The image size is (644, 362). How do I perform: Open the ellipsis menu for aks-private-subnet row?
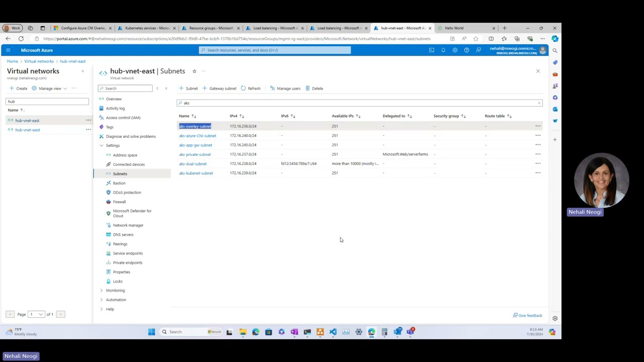[538, 154]
